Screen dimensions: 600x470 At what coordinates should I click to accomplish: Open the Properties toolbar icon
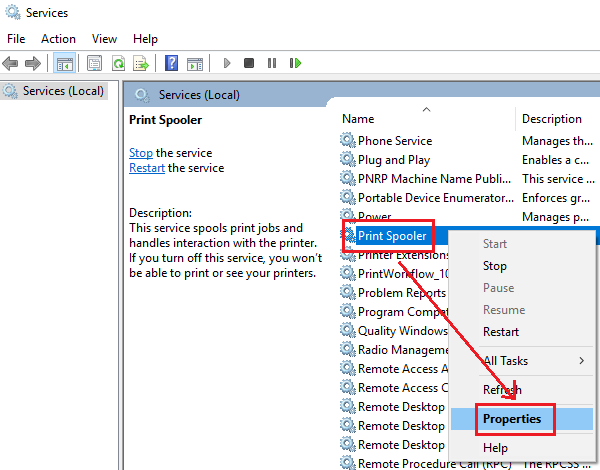pos(94,63)
